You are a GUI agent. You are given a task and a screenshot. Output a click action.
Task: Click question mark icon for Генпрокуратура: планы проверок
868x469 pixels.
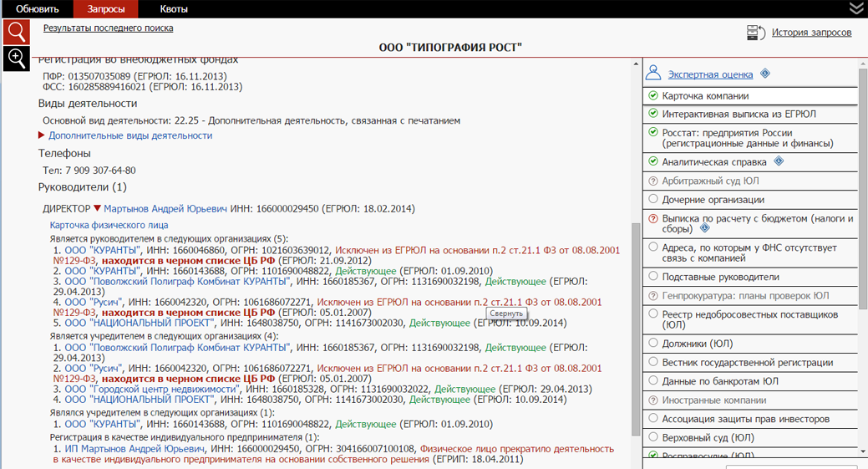pyautogui.click(x=653, y=296)
